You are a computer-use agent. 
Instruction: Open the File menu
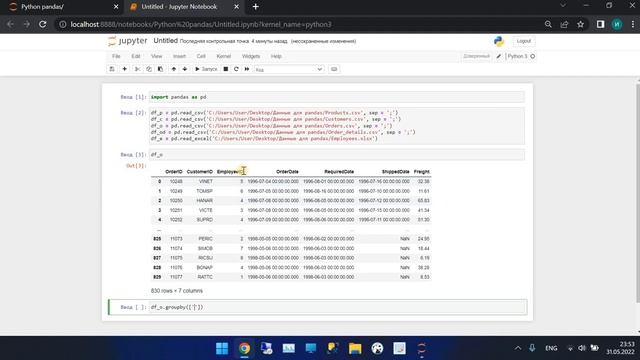pyautogui.click(x=116, y=56)
